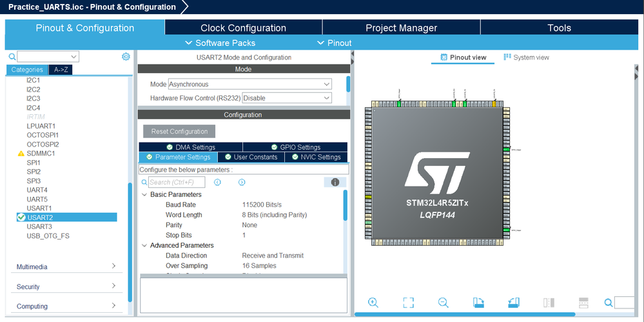The height and width of the screenshot is (322, 644).
Task: Switch to System view
Action: (526, 57)
